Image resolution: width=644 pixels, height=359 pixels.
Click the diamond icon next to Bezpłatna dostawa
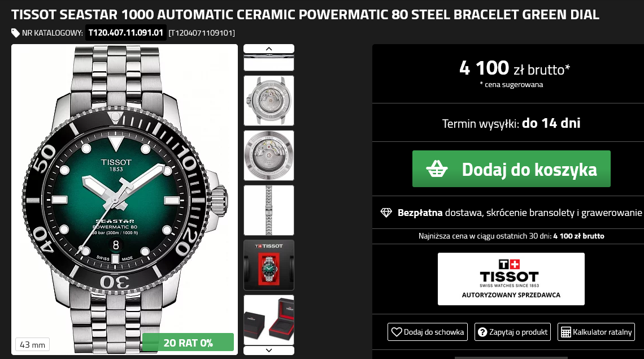386,213
